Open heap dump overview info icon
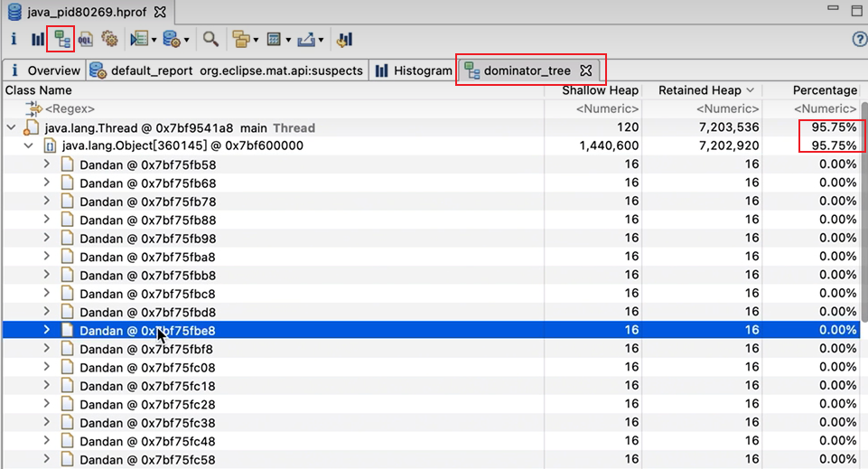Image resolution: width=868 pixels, height=469 pixels. click(x=14, y=40)
